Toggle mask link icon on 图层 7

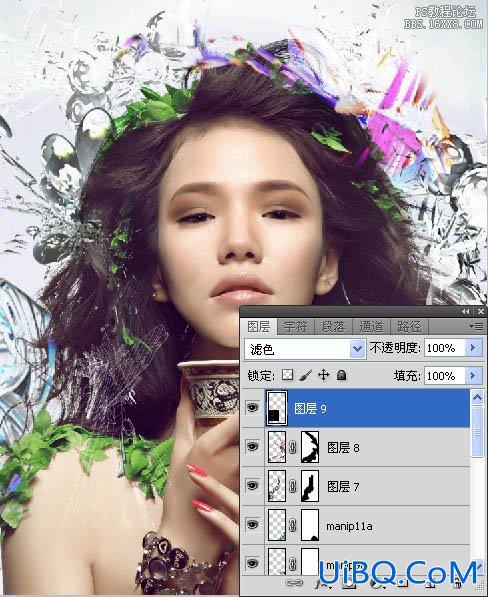(293, 486)
